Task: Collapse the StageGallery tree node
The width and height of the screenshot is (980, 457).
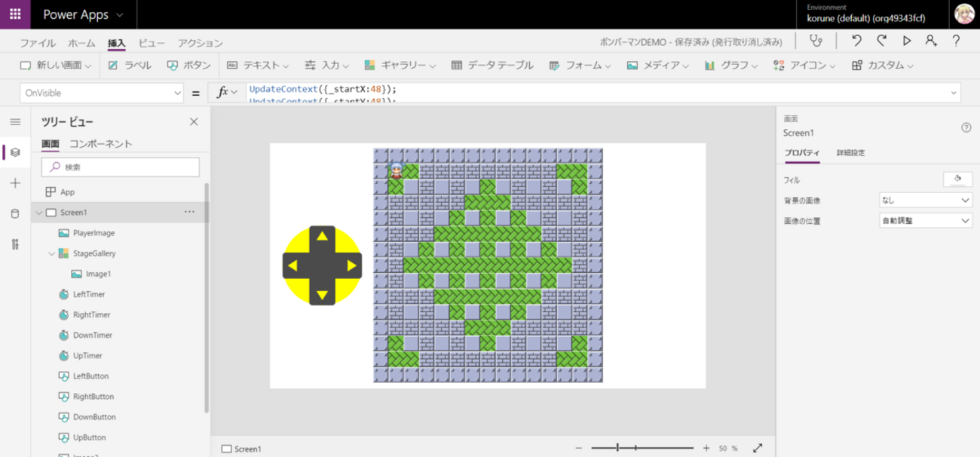Action: (x=52, y=254)
